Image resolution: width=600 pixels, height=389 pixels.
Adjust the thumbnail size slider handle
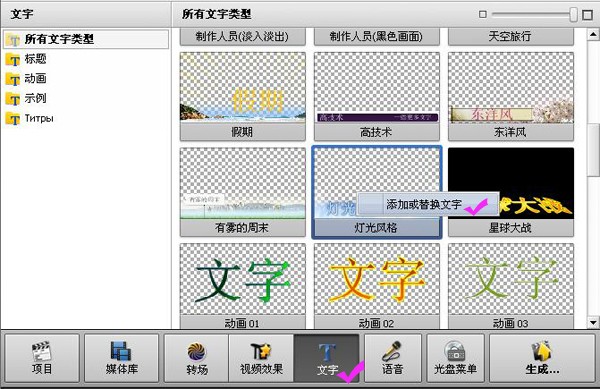(573, 15)
